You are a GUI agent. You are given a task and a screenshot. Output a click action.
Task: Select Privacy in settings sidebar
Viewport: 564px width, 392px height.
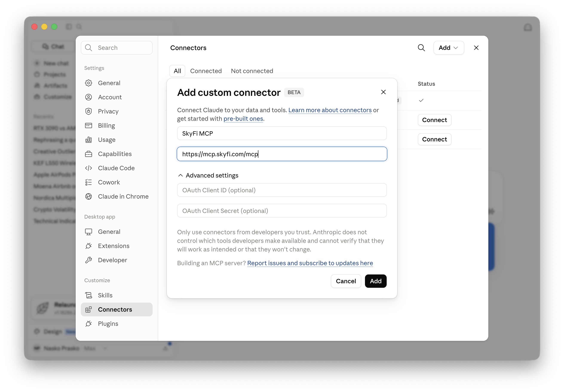pyautogui.click(x=117, y=112)
